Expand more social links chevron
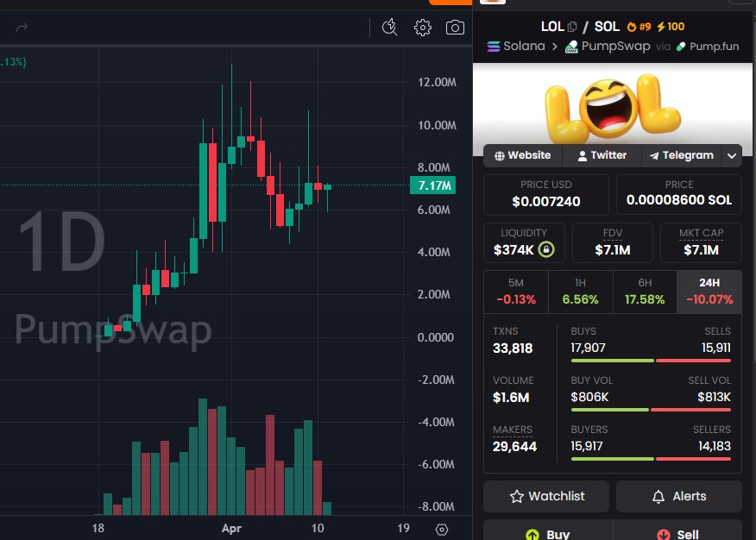 point(732,155)
